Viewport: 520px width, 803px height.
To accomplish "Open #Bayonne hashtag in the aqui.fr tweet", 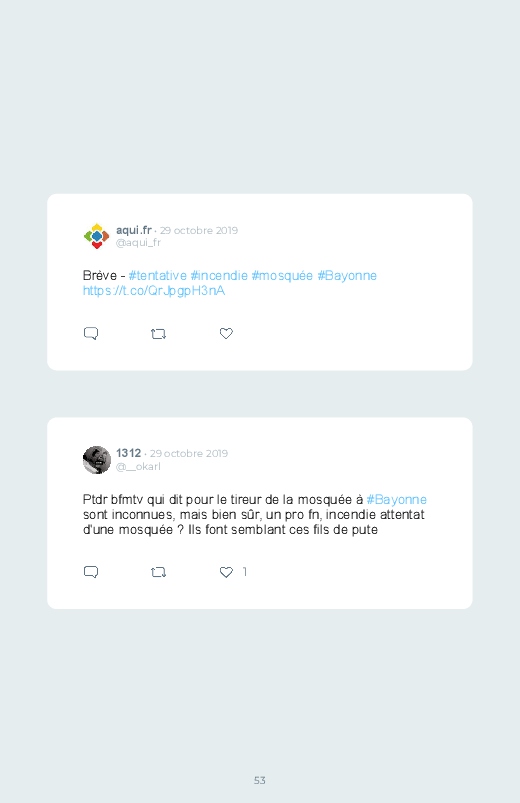I will (x=347, y=276).
